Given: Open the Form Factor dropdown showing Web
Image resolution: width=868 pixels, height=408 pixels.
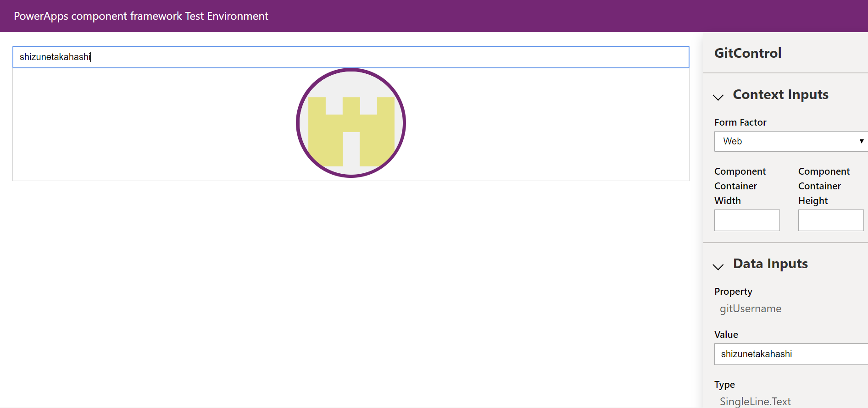Looking at the screenshot, I should [791, 141].
